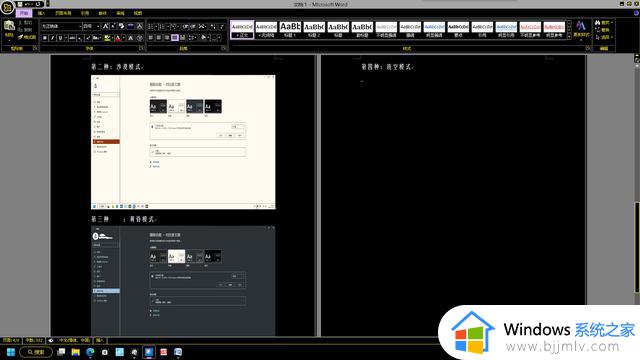Click the character shading icon
This screenshot has width=640, height=360.
(x=131, y=38)
